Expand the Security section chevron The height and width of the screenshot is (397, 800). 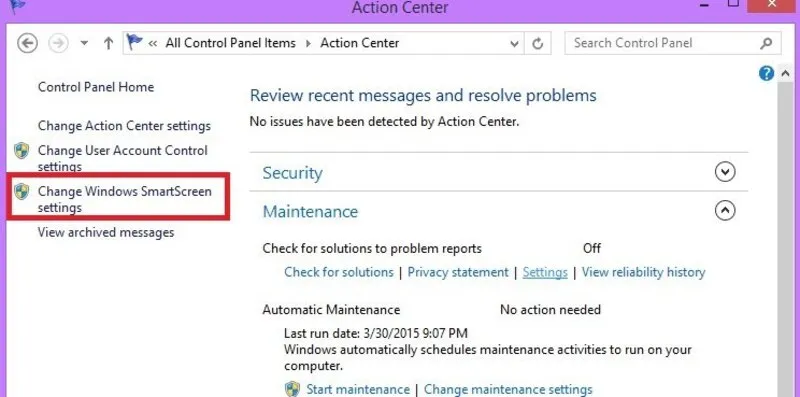coord(725,172)
